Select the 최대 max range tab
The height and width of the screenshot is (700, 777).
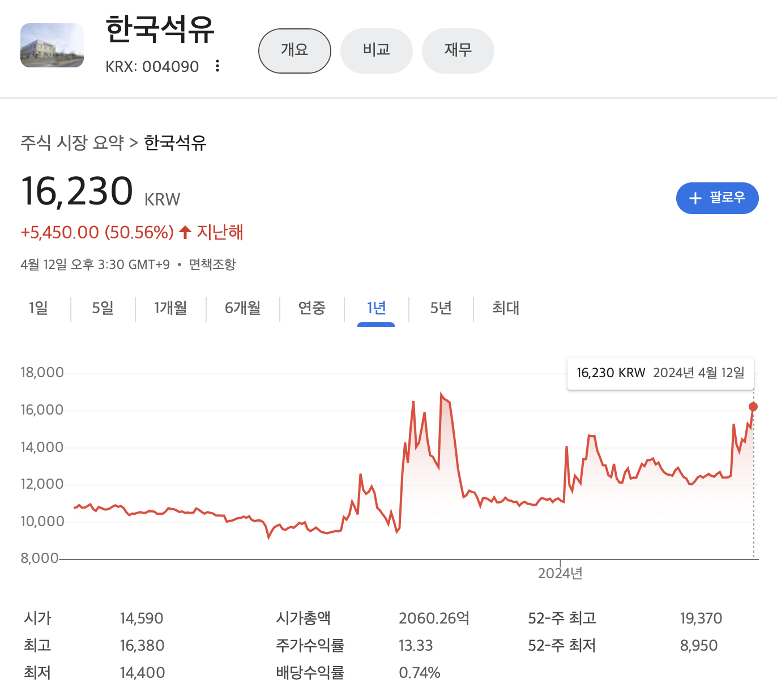506,308
